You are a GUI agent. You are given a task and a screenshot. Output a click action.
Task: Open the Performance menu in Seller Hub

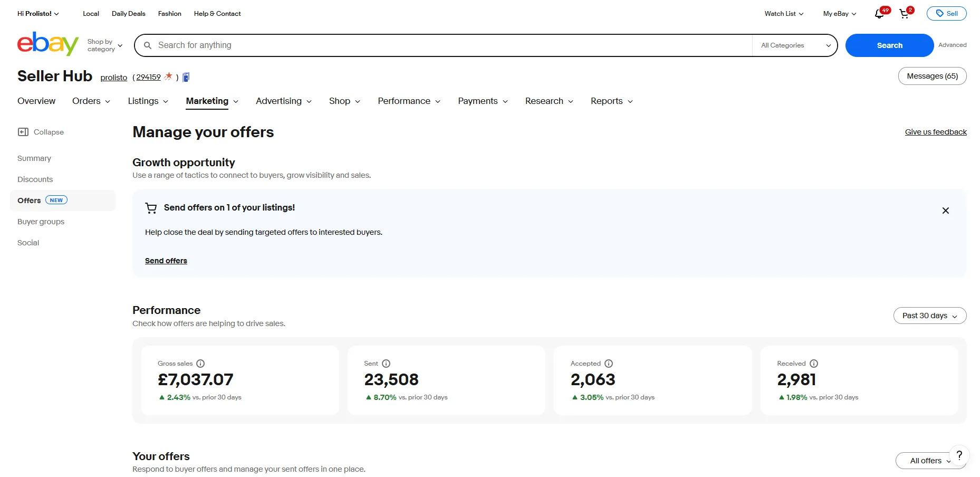pos(409,101)
